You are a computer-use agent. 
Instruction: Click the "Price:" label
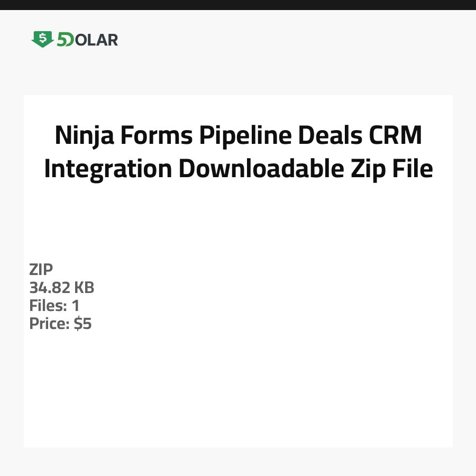pyautogui.click(x=50, y=324)
